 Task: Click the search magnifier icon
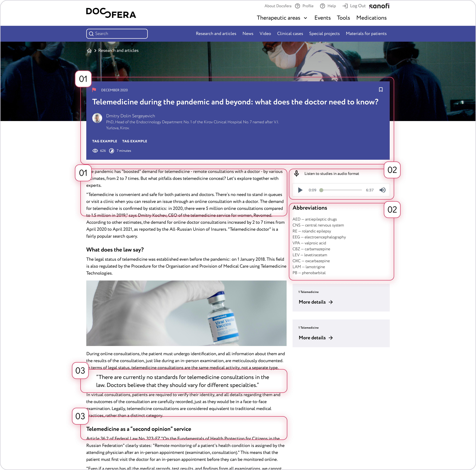point(91,34)
